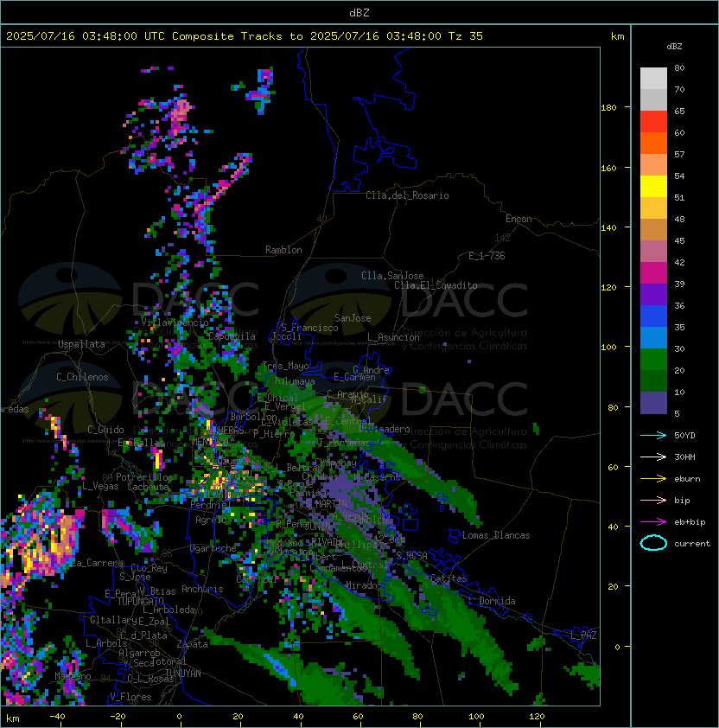Viewport: 719px width, 728px height.
Task: Click the Lomas_Blancas place label
Action: coord(496,535)
